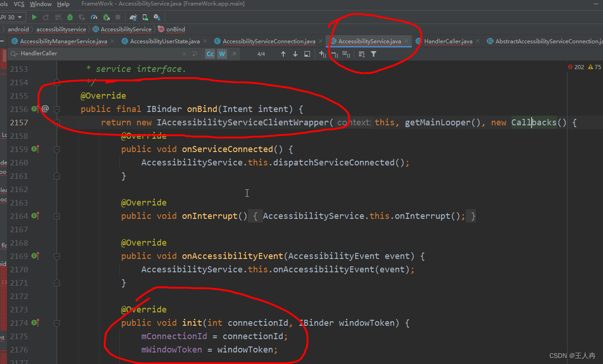Open search results in Find tool window
603x364 pixels.
tap(307, 54)
